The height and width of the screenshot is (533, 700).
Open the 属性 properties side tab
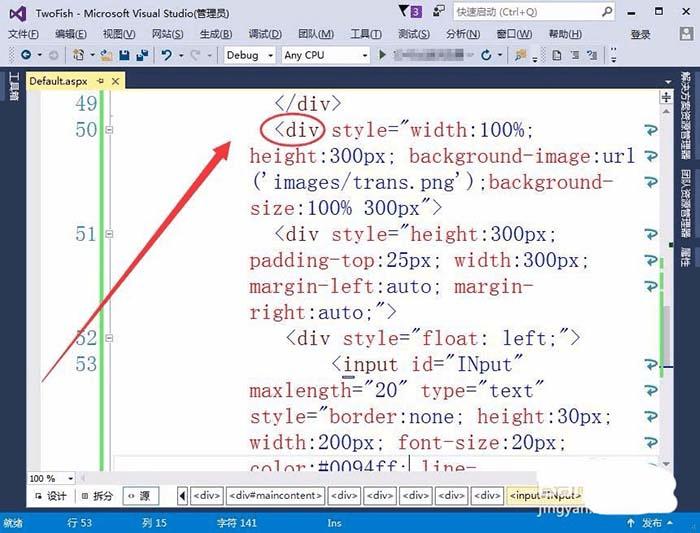pos(685,257)
